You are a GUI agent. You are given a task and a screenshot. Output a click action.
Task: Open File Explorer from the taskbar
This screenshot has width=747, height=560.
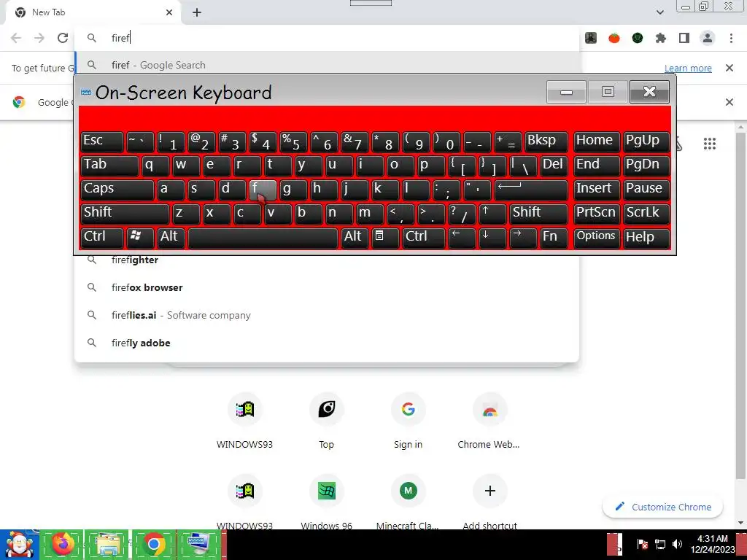pos(107,544)
